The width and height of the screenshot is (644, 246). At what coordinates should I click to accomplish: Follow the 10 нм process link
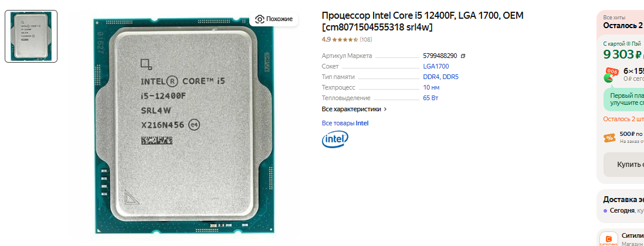(x=431, y=88)
